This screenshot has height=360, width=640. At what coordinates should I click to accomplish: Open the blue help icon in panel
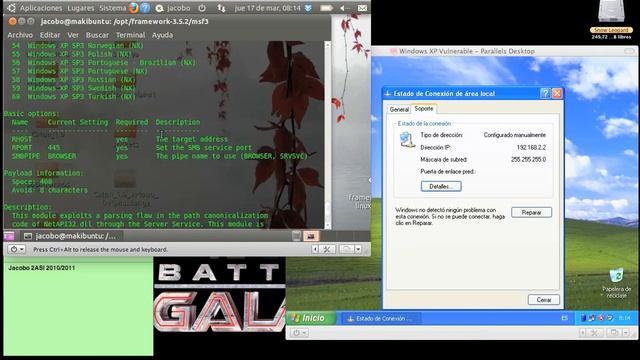pos(145,8)
